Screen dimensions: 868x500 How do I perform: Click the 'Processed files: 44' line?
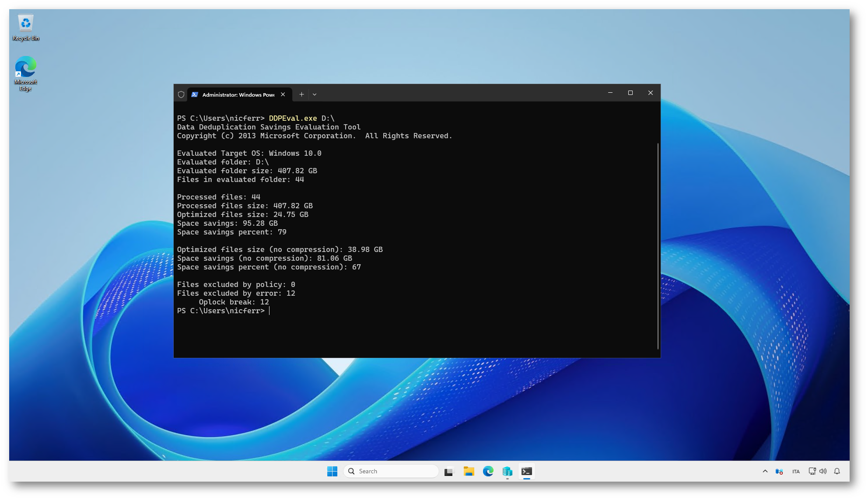(x=218, y=197)
